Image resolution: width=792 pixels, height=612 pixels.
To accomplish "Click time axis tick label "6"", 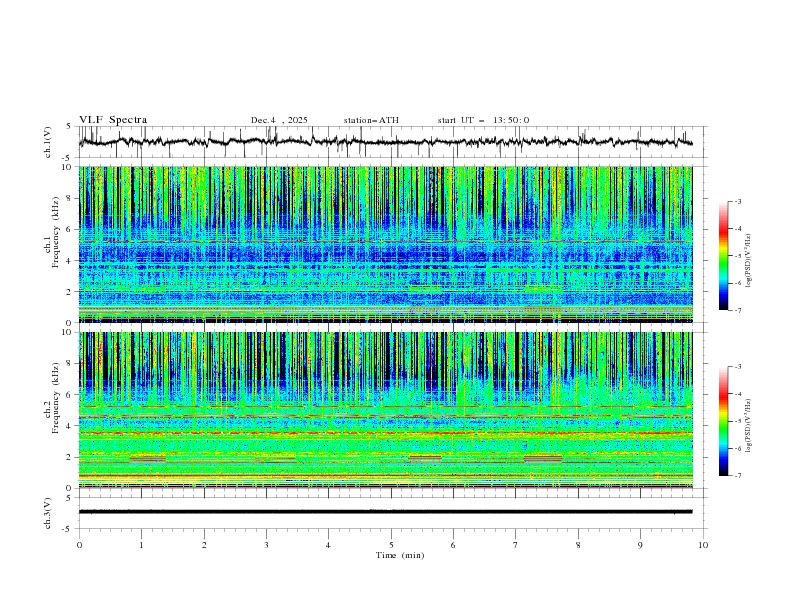I will tap(453, 545).
